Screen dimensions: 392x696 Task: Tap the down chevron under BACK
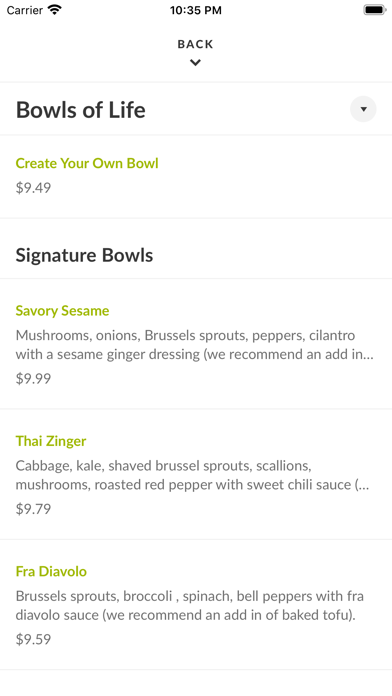[x=195, y=63]
